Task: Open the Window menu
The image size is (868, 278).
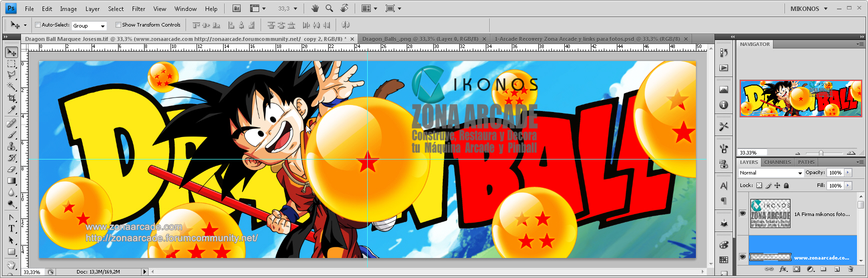Action: tap(186, 8)
